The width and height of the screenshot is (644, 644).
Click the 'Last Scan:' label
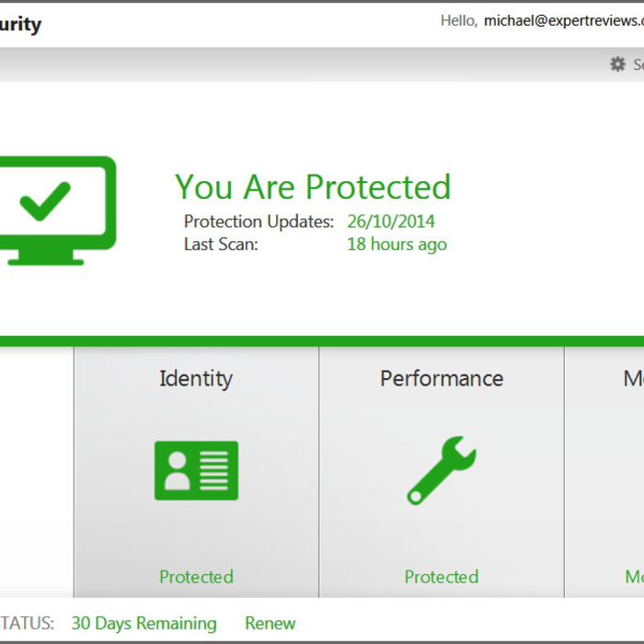click(x=221, y=245)
